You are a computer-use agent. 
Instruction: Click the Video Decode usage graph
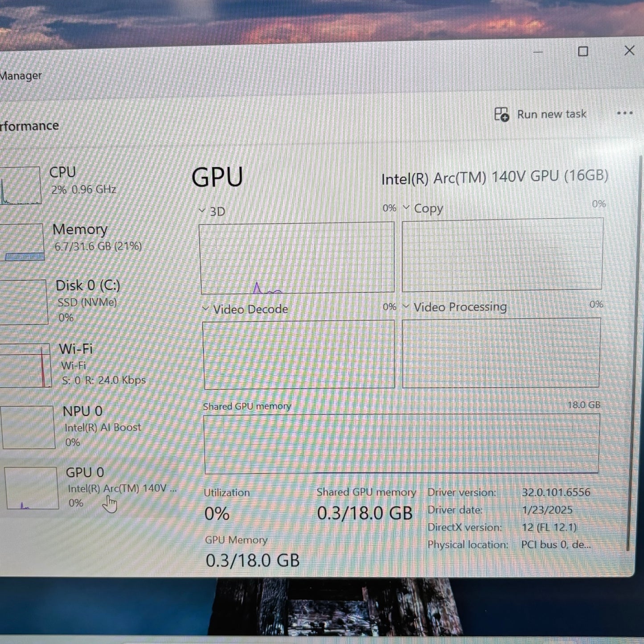299,355
